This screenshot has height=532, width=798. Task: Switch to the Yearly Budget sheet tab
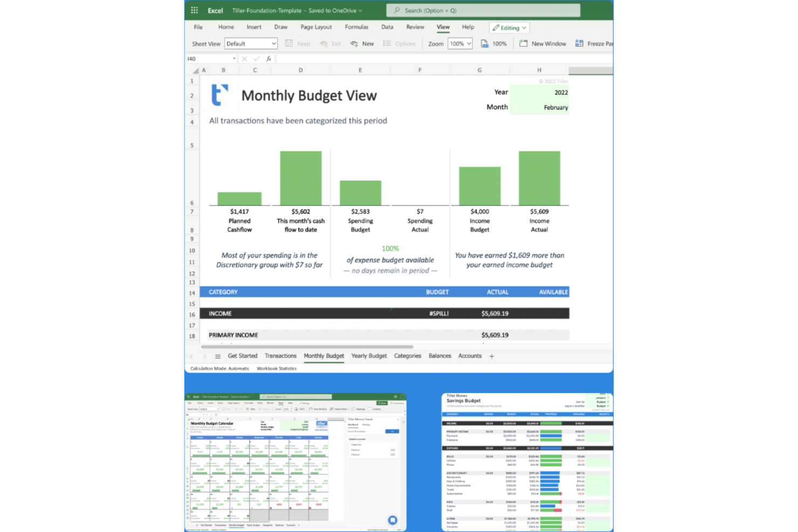click(369, 356)
